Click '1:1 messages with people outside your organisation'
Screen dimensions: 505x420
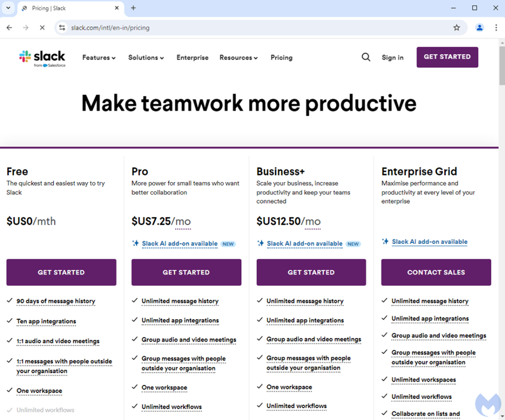pyautogui.click(x=64, y=366)
